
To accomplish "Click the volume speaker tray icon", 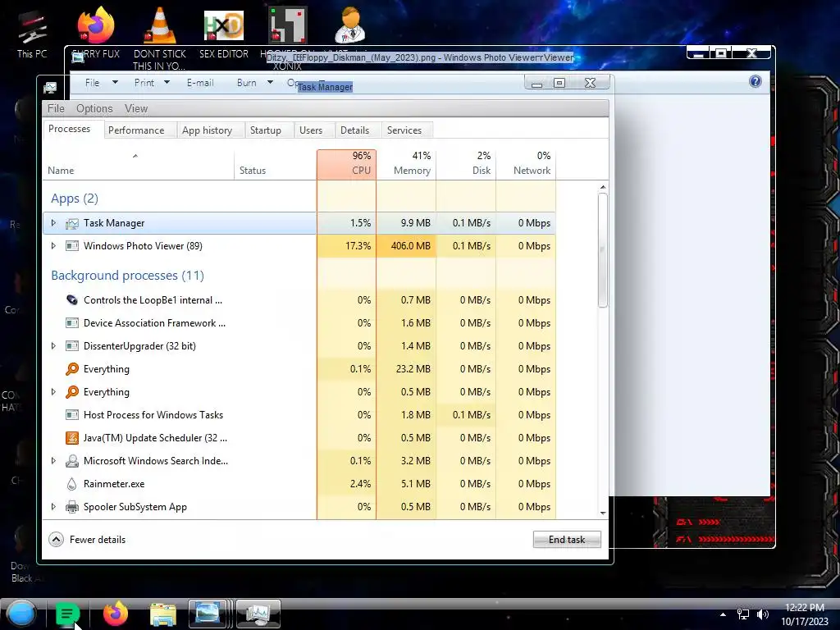I will pyautogui.click(x=763, y=614).
